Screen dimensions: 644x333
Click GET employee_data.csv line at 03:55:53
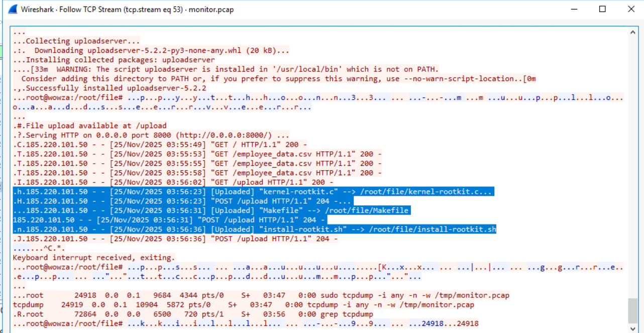(x=197, y=154)
